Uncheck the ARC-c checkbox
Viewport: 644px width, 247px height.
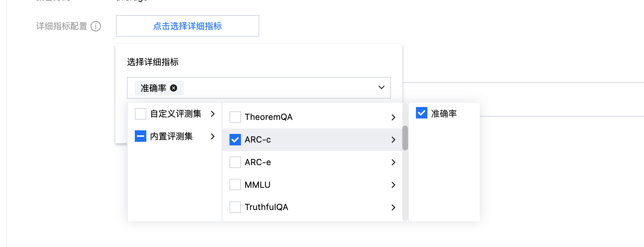[x=235, y=140]
